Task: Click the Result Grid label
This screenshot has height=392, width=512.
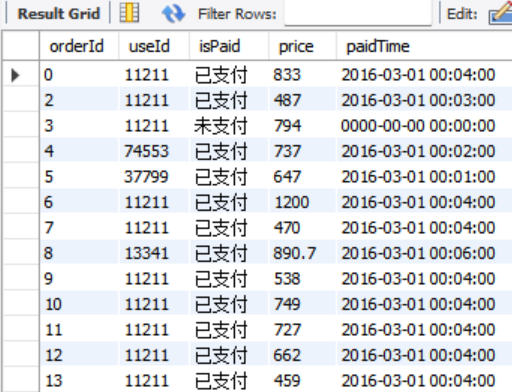Action: click(59, 14)
